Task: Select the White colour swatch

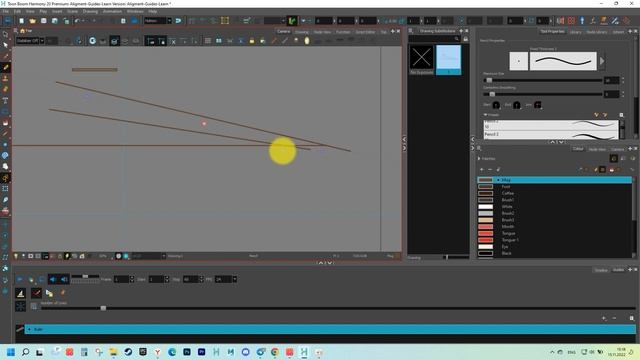Action: click(x=486, y=207)
